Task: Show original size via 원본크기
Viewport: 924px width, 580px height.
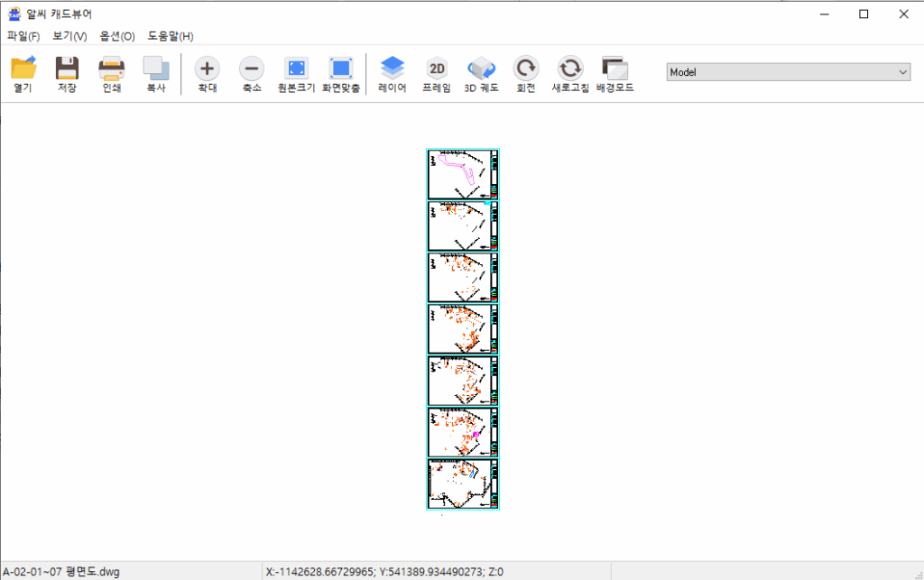Action: [x=296, y=74]
